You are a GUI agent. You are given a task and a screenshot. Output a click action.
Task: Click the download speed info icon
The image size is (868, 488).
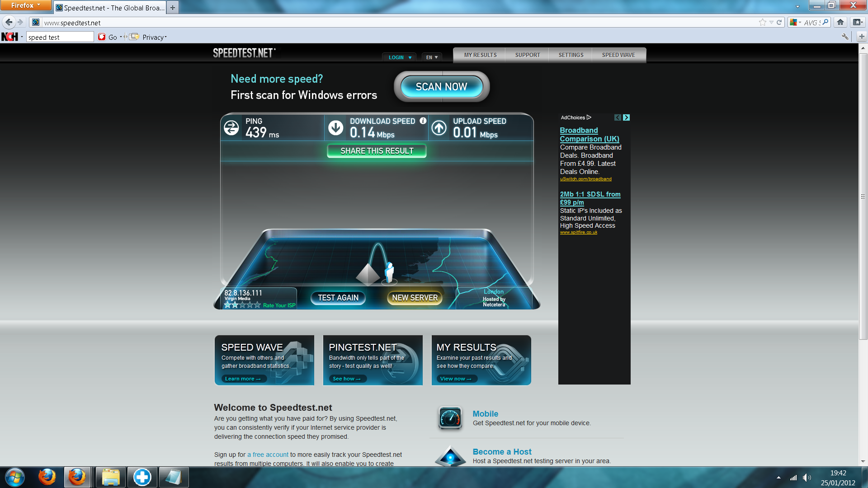click(423, 121)
